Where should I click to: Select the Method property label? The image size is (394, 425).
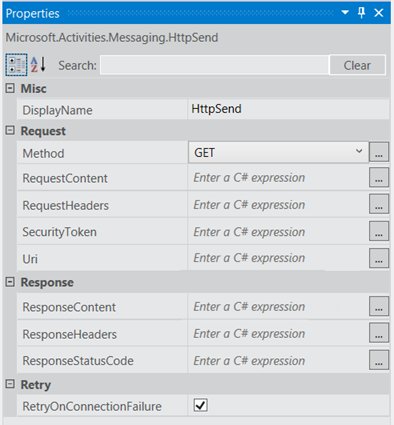pos(43,154)
